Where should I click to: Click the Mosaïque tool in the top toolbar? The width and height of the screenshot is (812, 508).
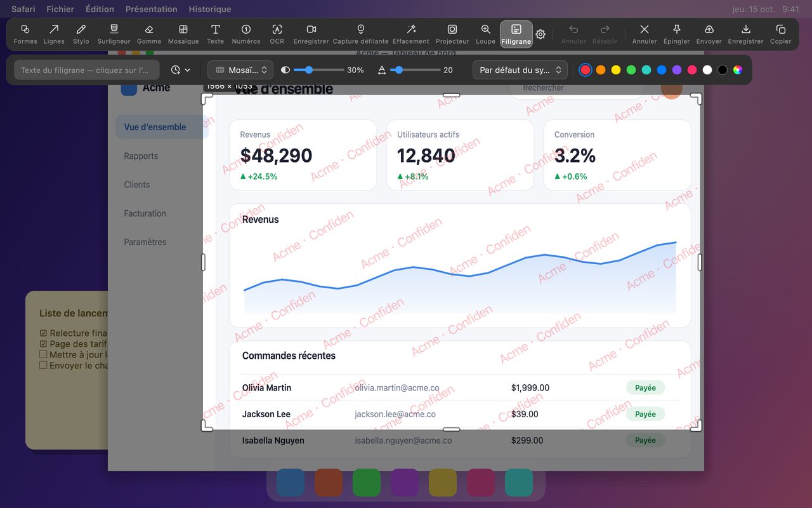coord(183,34)
